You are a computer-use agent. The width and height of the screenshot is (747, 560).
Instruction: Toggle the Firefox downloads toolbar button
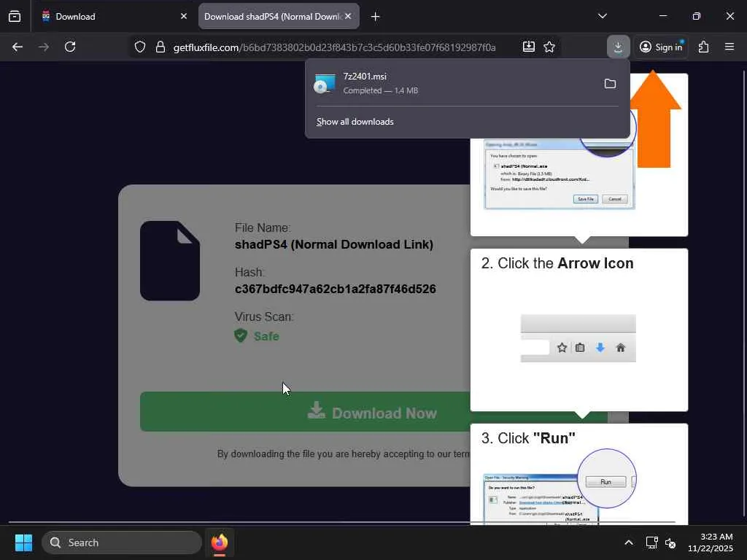click(x=619, y=47)
